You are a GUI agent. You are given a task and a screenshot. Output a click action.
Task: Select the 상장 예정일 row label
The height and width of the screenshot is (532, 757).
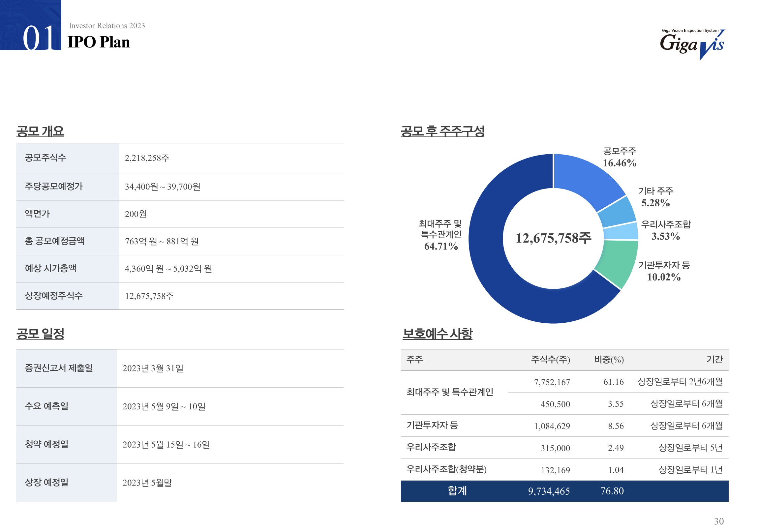(x=46, y=483)
